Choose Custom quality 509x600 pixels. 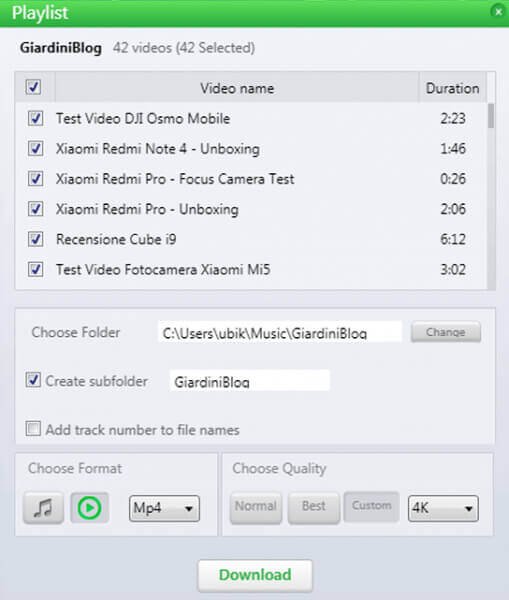(372, 507)
